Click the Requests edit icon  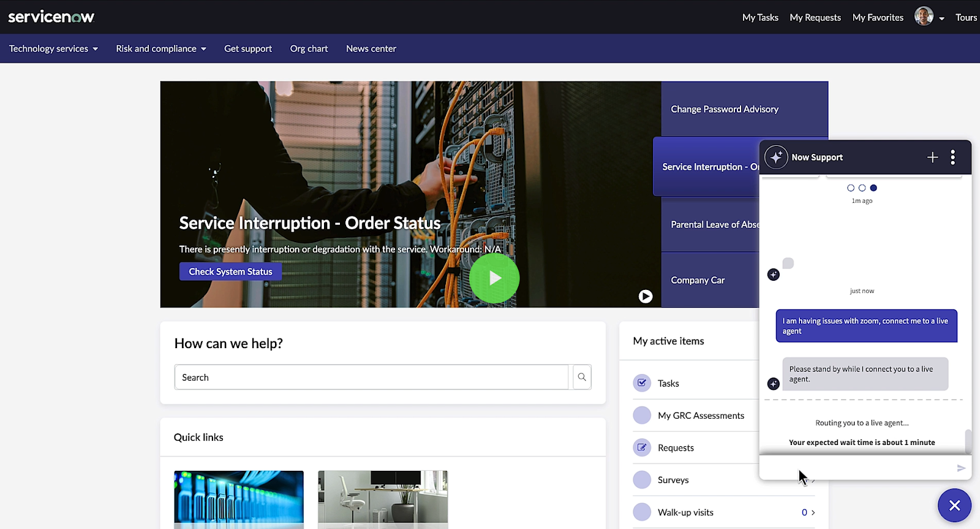642,447
